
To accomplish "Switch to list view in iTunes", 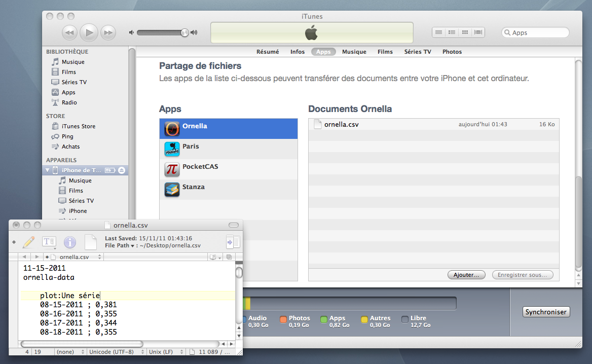I will (x=439, y=32).
